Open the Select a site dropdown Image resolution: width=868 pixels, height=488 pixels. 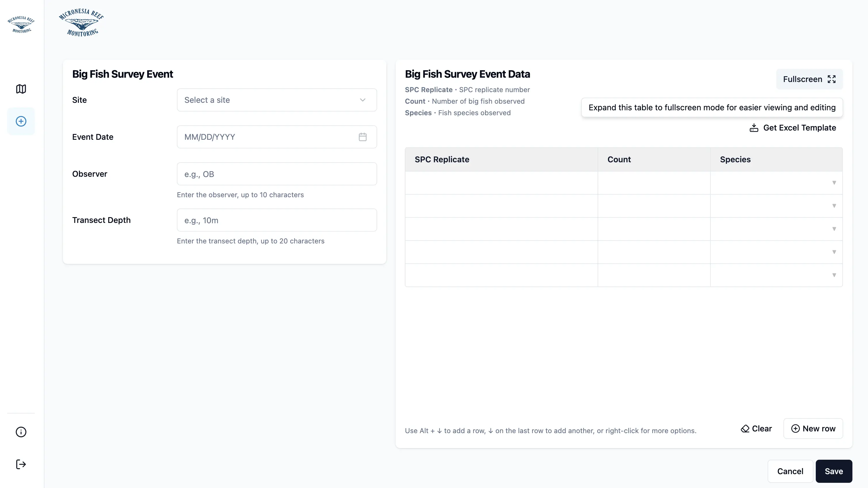click(x=277, y=100)
